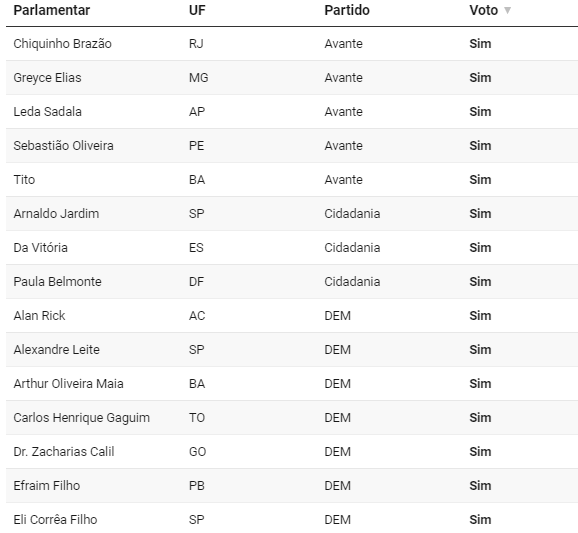Click on Sebastião Oliveira name
The image size is (578, 533).
63,146
